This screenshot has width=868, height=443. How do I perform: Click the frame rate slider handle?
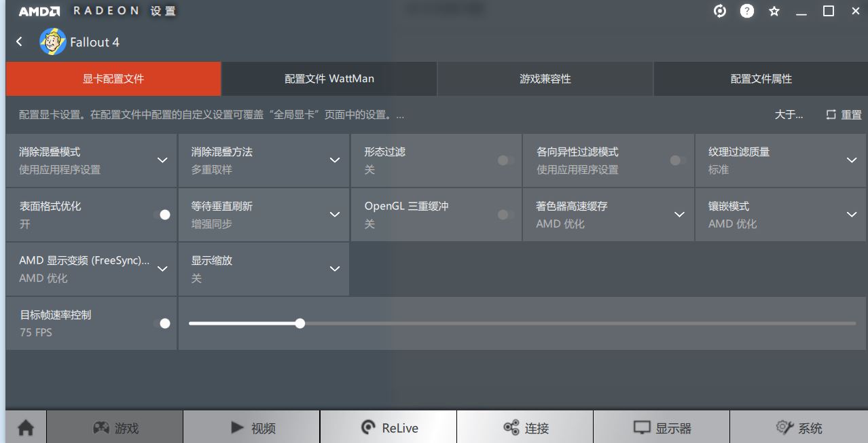(300, 323)
